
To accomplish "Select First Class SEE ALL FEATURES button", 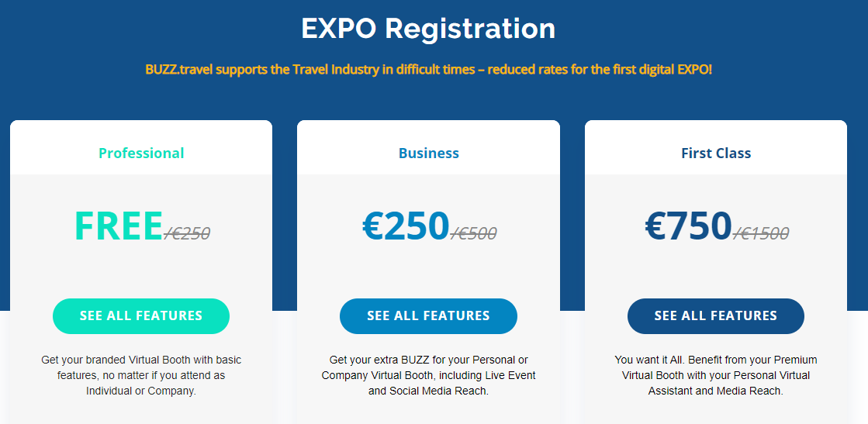I will click(716, 316).
